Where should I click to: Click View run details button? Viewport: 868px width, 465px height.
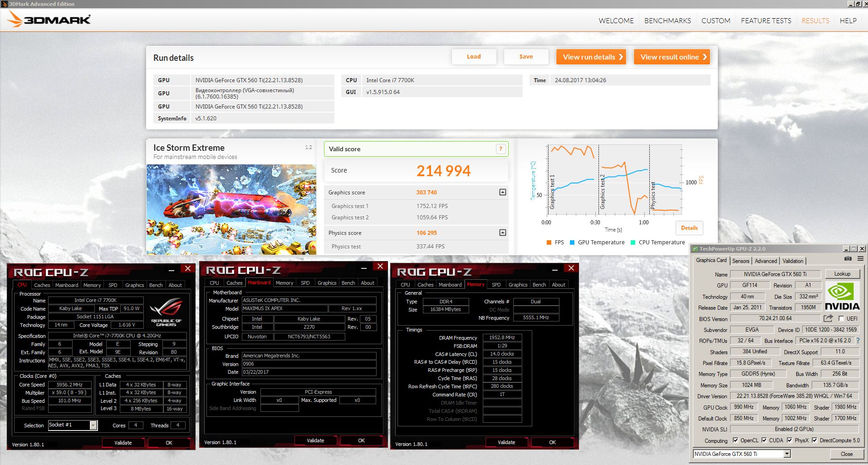[591, 57]
